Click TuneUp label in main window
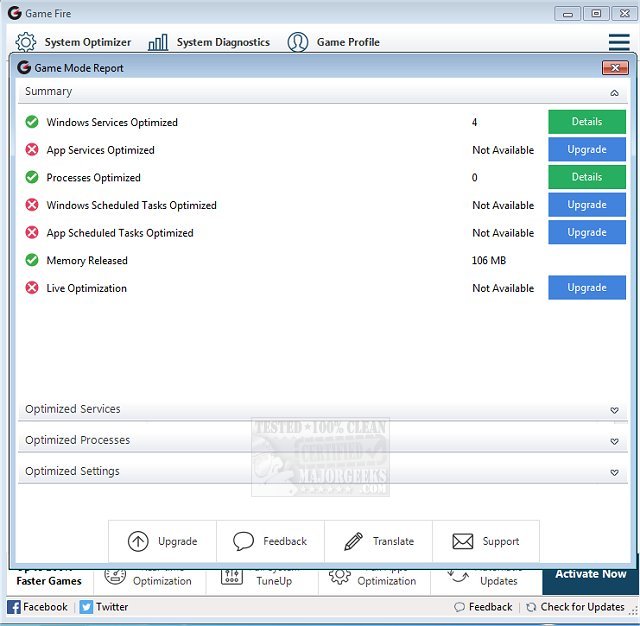 pos(274,581)
